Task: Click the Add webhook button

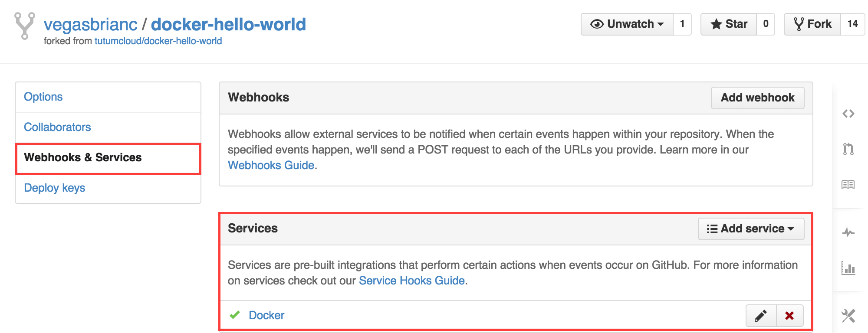Action: [x=757, y=98]
